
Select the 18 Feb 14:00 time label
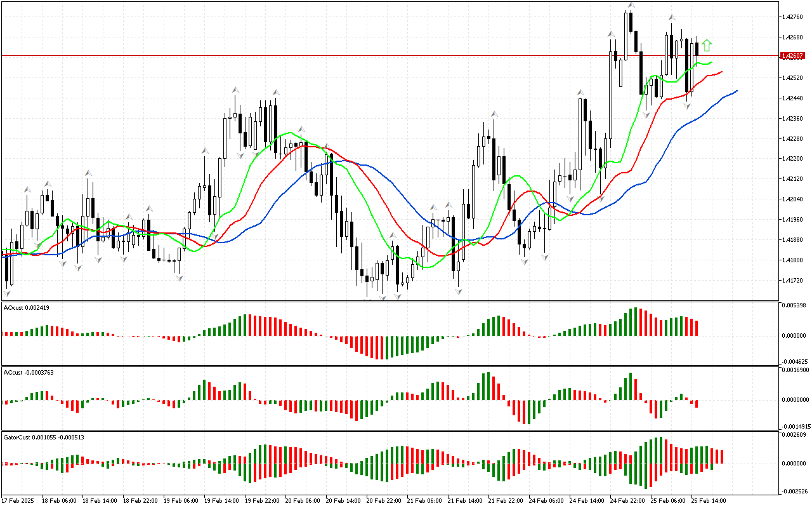[x=100, y=501]
